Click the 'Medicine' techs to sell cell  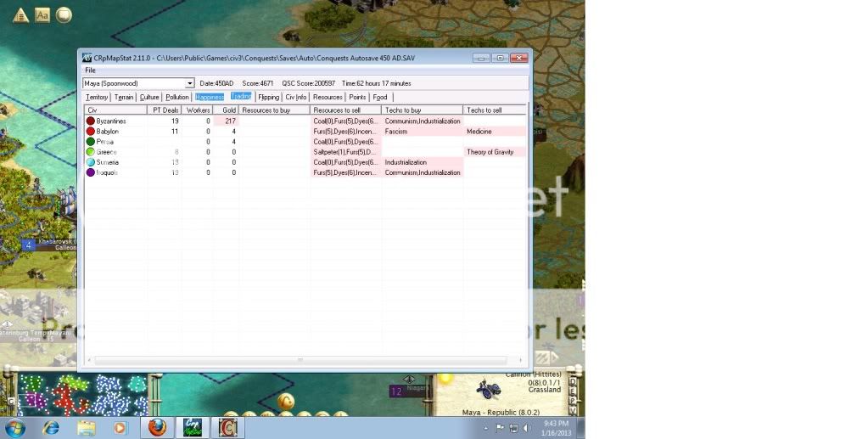(495, 132)
